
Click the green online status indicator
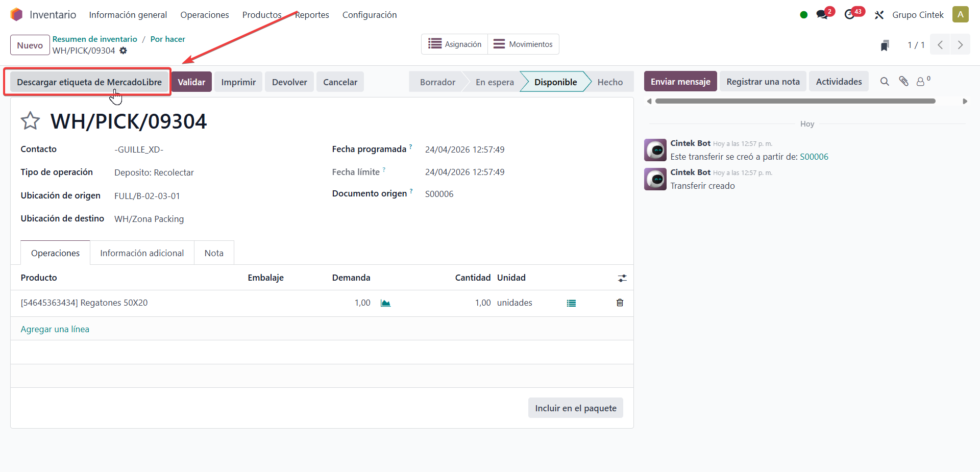click(804, 15)
